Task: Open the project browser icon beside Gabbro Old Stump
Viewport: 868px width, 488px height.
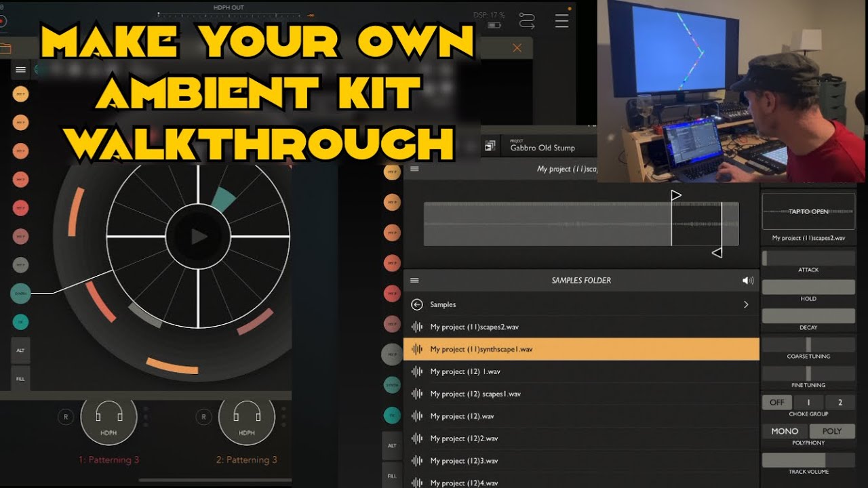Action: pos(490,146)
